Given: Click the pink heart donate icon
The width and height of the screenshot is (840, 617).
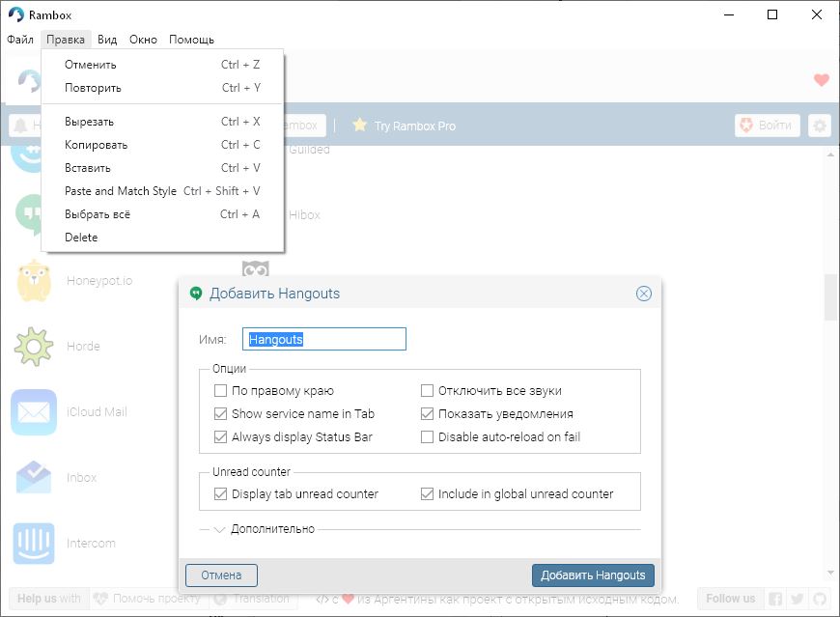Looking at the screenshot, I should 821,80.
